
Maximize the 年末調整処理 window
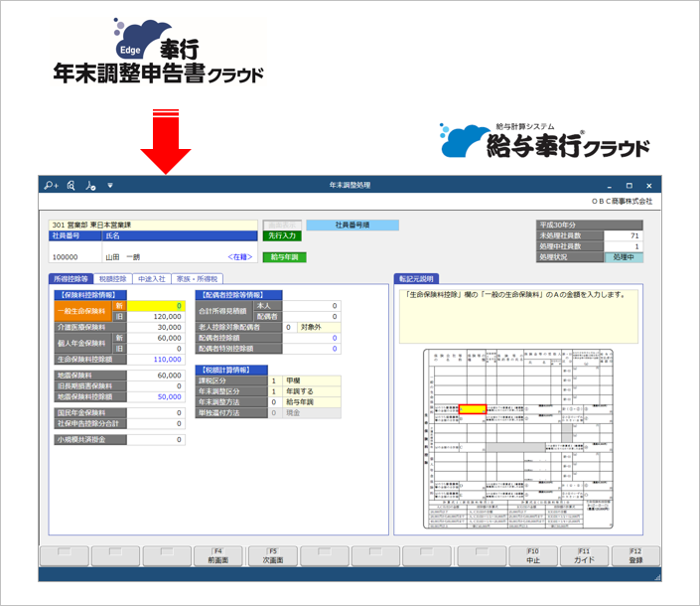(x=630, y=186)
